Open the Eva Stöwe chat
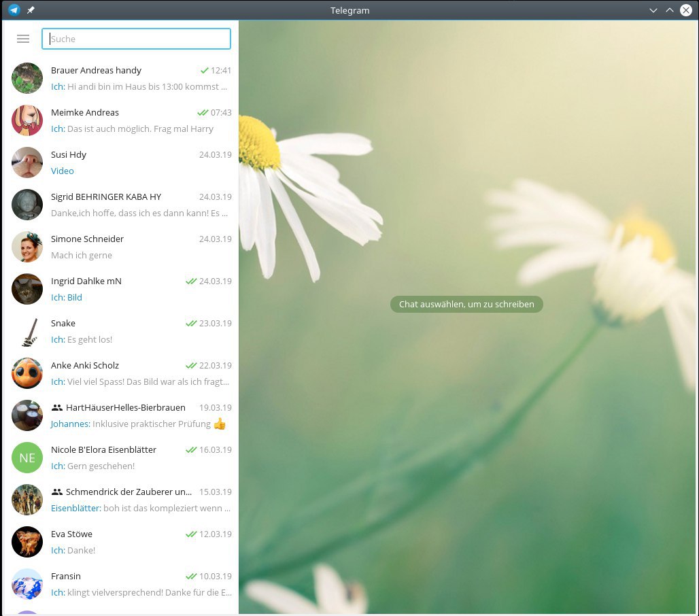This screenshot has height=616, width=699. click(x=122, y=542)
